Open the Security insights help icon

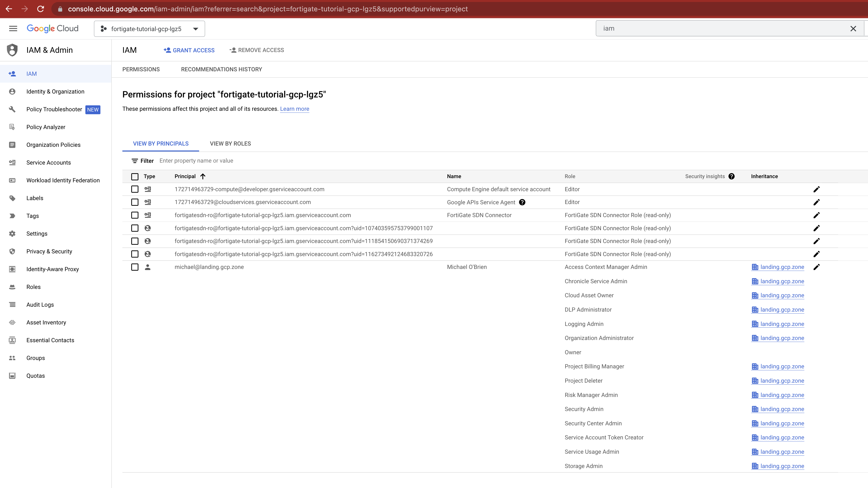pos(732,176)
